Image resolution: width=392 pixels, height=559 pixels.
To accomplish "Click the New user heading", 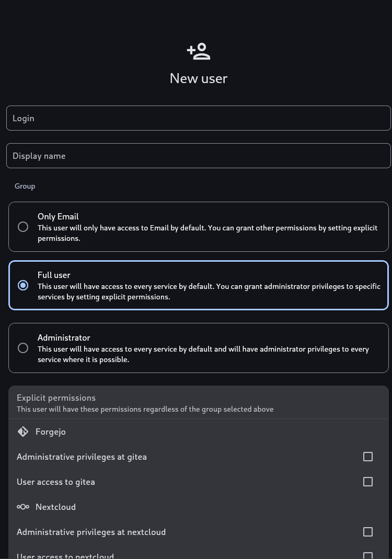I will pos(198,78).
